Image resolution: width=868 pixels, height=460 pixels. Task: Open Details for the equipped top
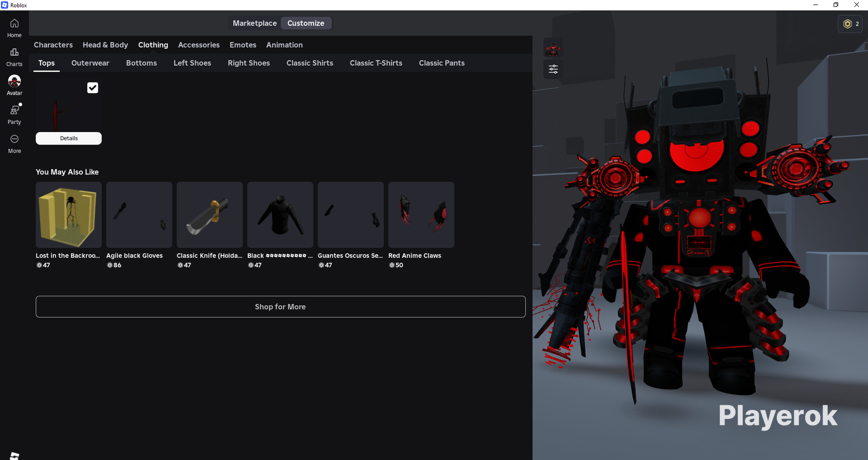coord(69,138)
